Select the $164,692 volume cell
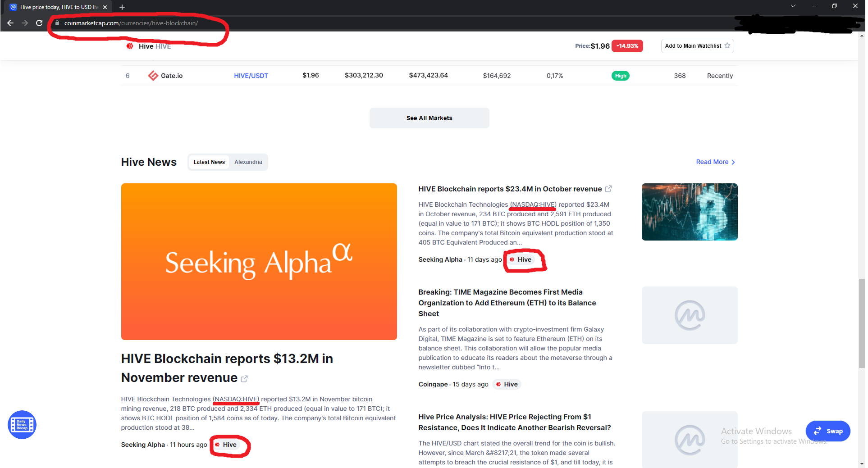868x468 pixels. point(497,76)
